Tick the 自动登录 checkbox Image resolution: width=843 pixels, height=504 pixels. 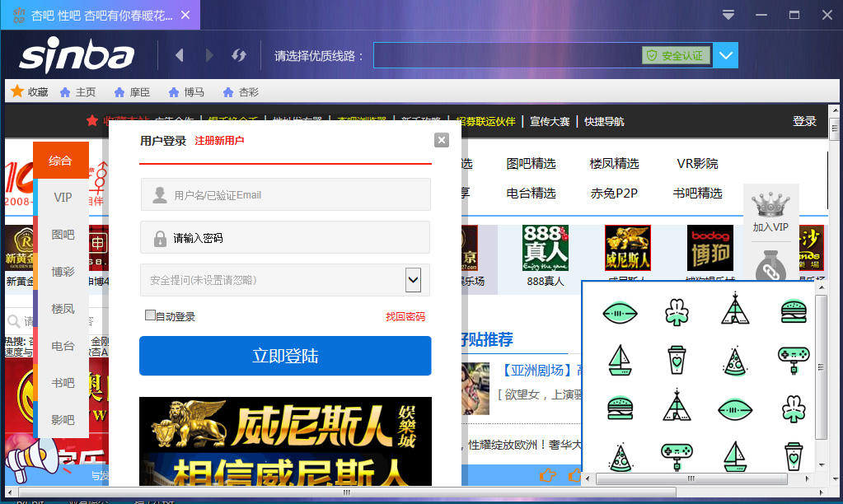click(x=150, y=315)
